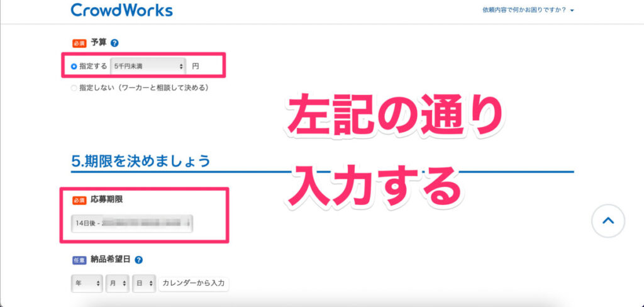Open the help icon beside 納品希望日
644x307 pixels.
tap(138, 259)
